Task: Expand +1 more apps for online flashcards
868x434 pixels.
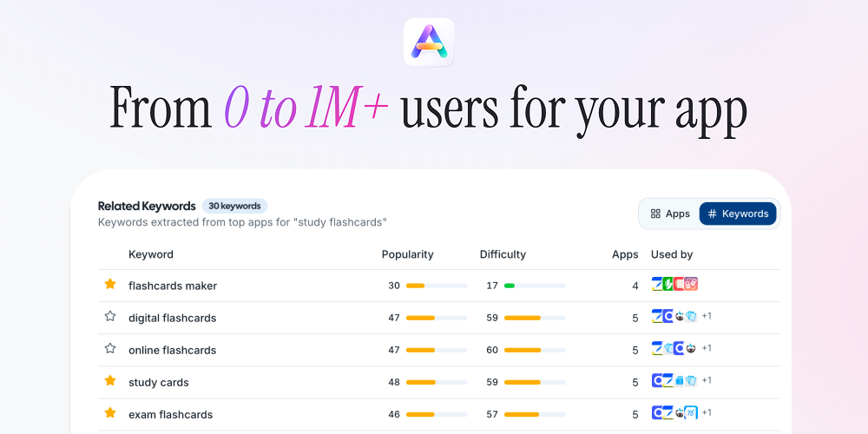Action: coord(707,348)
